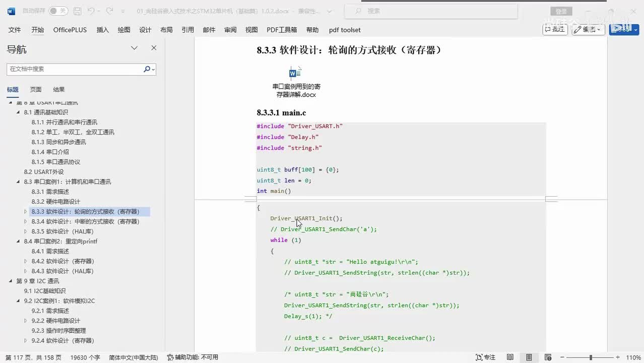The height and width of the screenshot is (363, 644).
Task: Open the 引用 ribbon tab
Action: pyautogui.click(x=188, y=30)
